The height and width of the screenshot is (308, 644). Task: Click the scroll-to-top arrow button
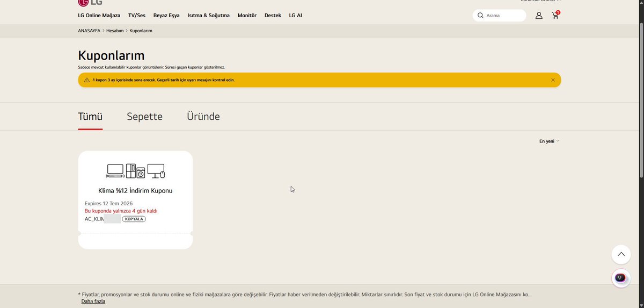[621, 254]
